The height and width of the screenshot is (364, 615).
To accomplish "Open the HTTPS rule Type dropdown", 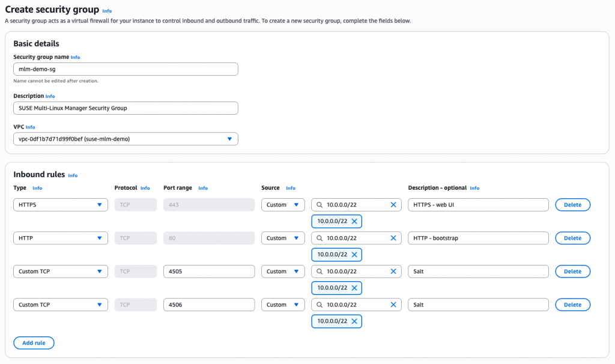I will tap(61, 205).
